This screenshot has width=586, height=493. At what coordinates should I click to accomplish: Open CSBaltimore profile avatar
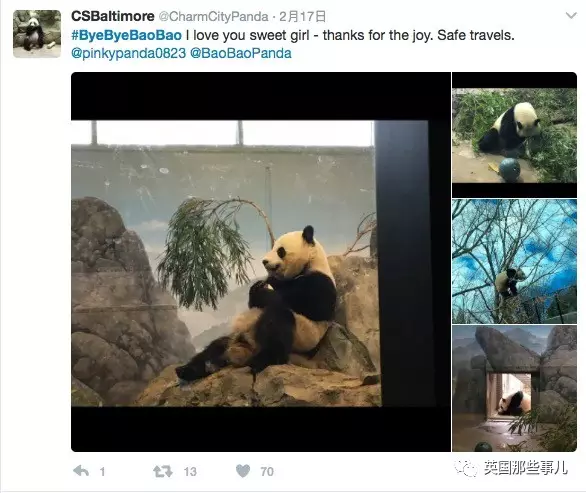coord(37,34)
